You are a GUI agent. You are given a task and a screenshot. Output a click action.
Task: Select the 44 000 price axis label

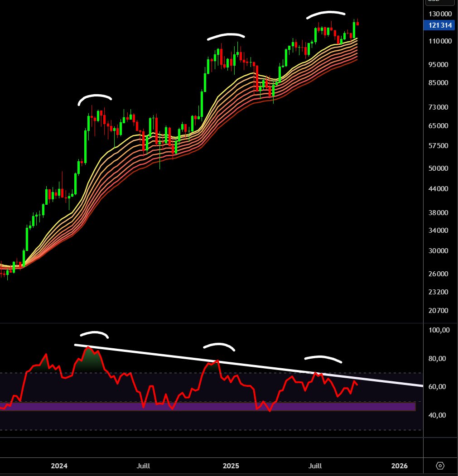click(438, 189)
